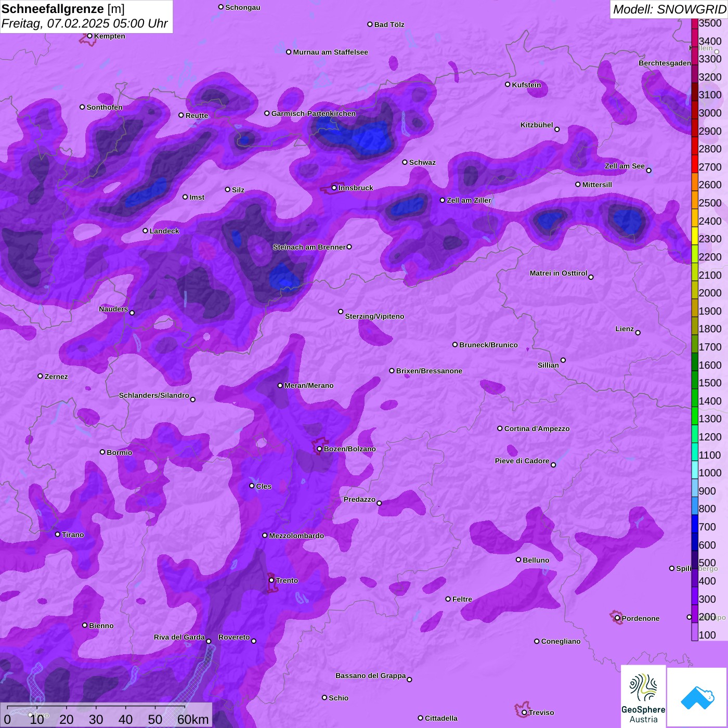The image size is (728, 728).
Task: Click the 'Pieve di Cadore' label
Action: 522,461
